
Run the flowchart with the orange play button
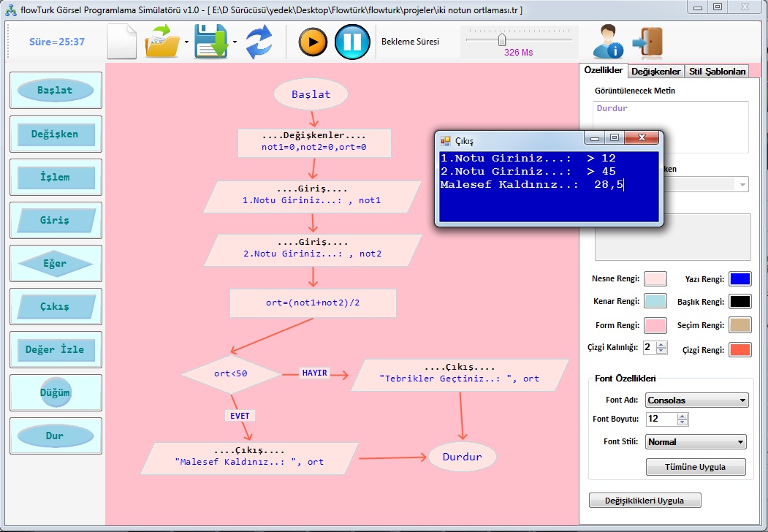pos(313,42)
